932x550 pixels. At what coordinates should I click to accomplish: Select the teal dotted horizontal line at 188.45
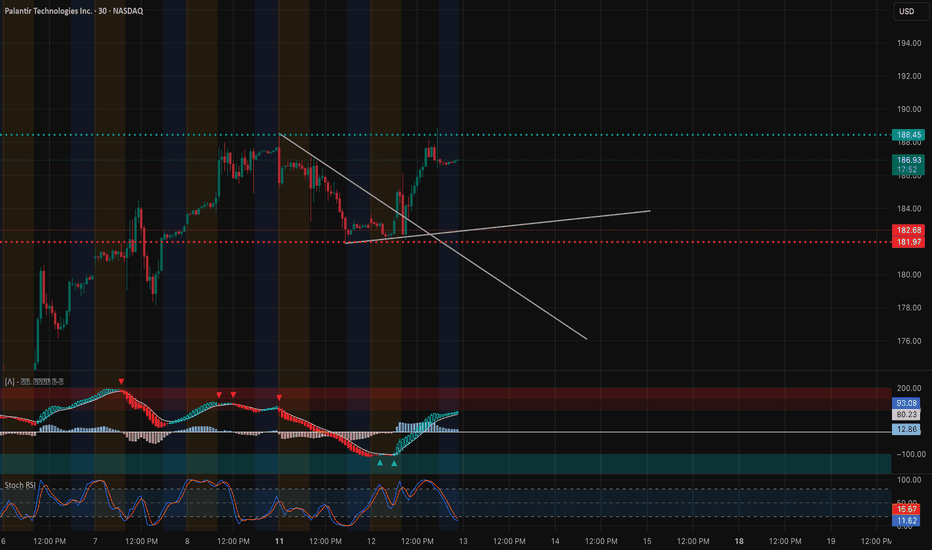(446, 135)
